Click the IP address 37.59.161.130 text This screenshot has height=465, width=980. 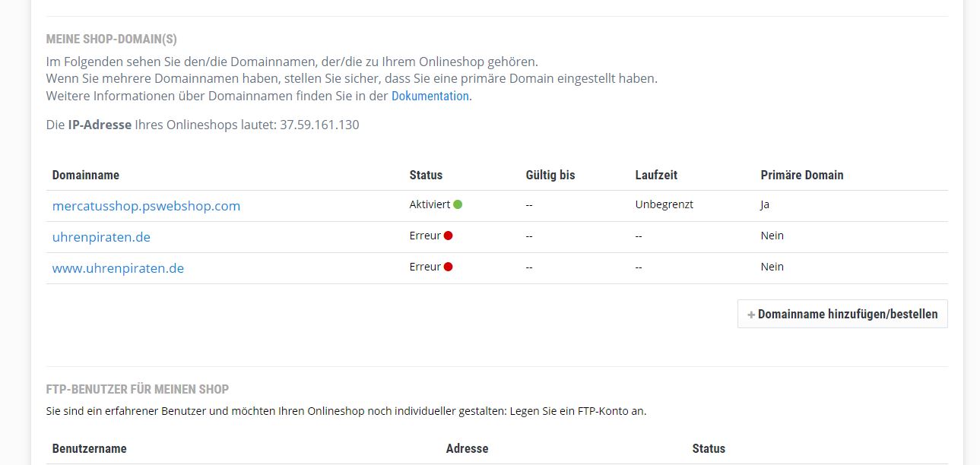[319, 125]
